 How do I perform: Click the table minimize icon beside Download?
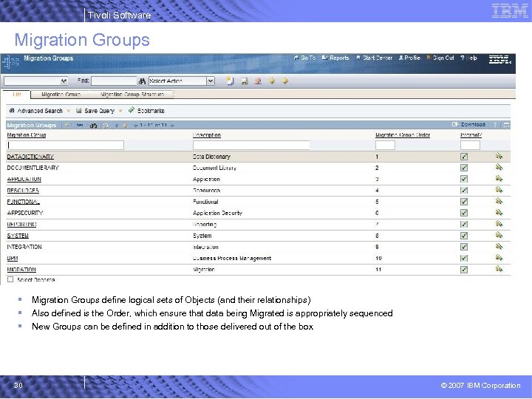[506, 125]
